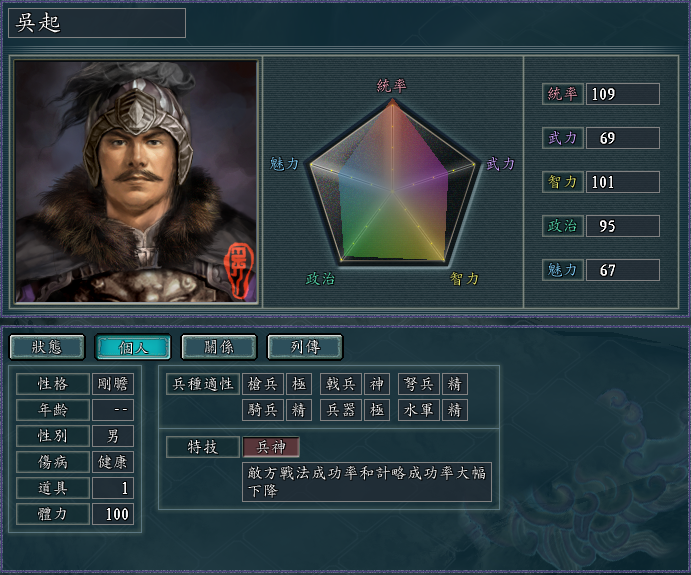Click the pentagon radar chart center

coord(392,191)
